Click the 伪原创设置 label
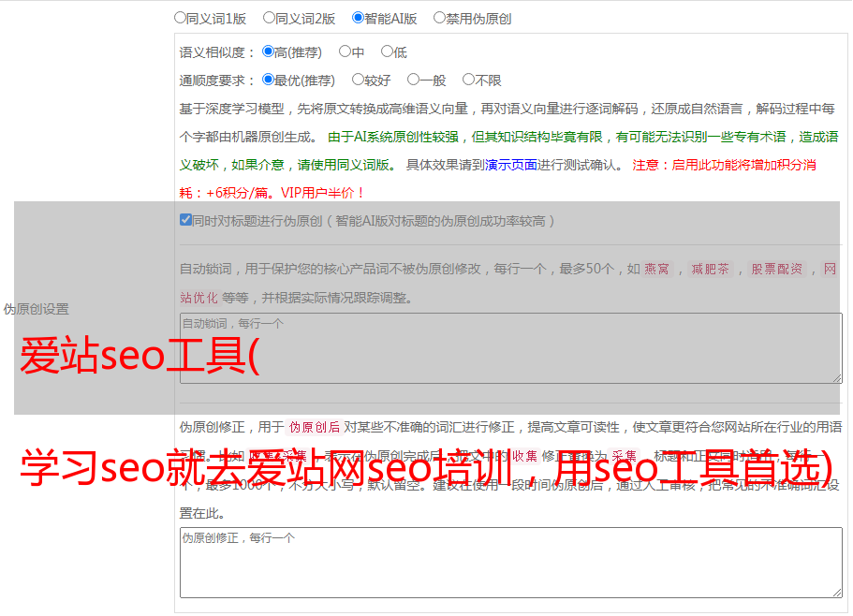Screen dimensions: 853x616 (37, 309)
